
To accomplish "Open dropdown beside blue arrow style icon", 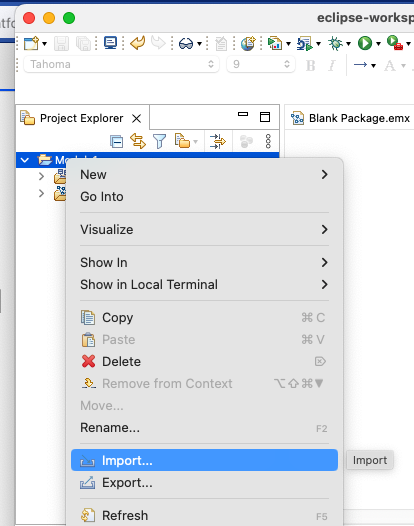I will click(x=373, y=66).
